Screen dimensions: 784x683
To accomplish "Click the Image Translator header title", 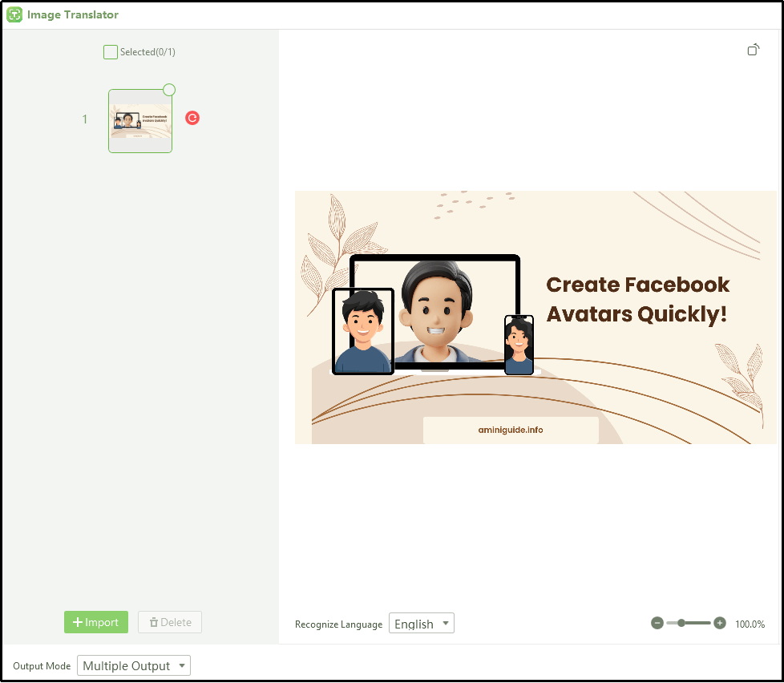I will 71,14.
